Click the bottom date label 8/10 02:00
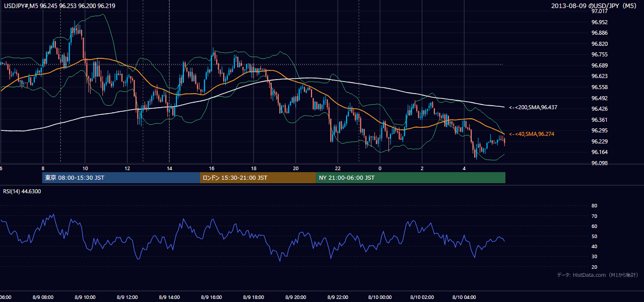The height and width of the screenshot is (302, 644). (421, 297)
